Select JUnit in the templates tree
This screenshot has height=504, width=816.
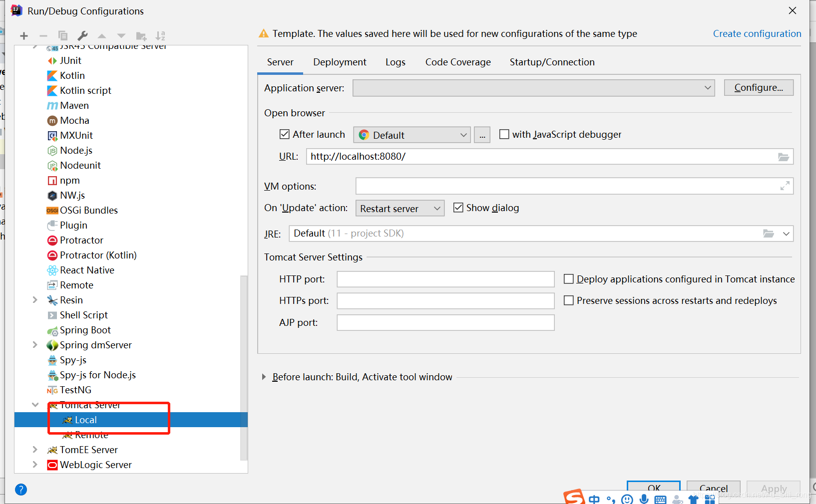(70, 60)
